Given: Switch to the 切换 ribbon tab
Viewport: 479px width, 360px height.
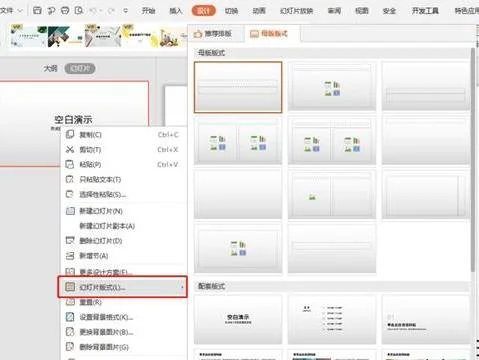Looking at the screenshot, I should tap(231, 11).
